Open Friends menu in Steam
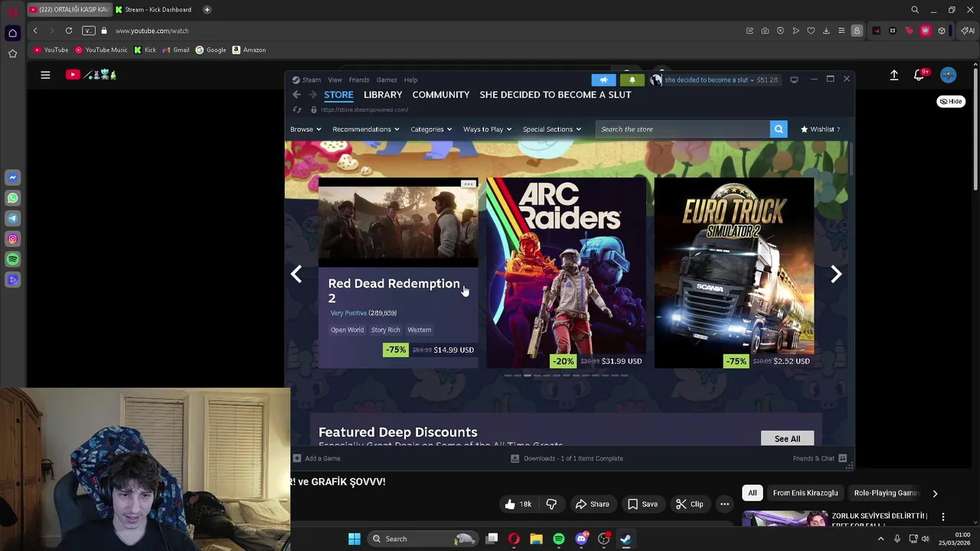980x551 pixels. click(x=359, y=80)
